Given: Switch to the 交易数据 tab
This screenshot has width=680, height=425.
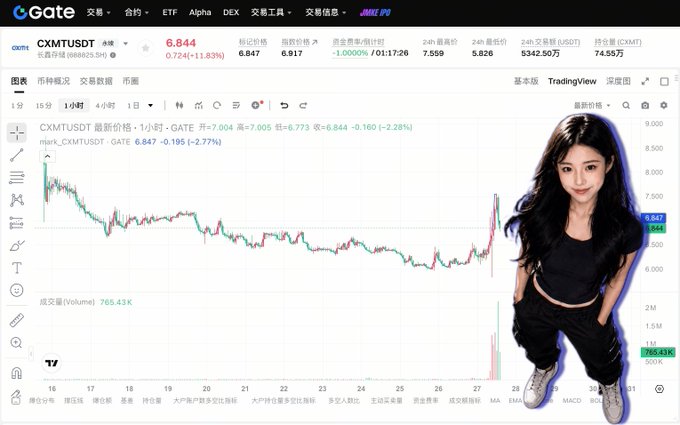Looking at the screenshot, I should pos(96,81).
